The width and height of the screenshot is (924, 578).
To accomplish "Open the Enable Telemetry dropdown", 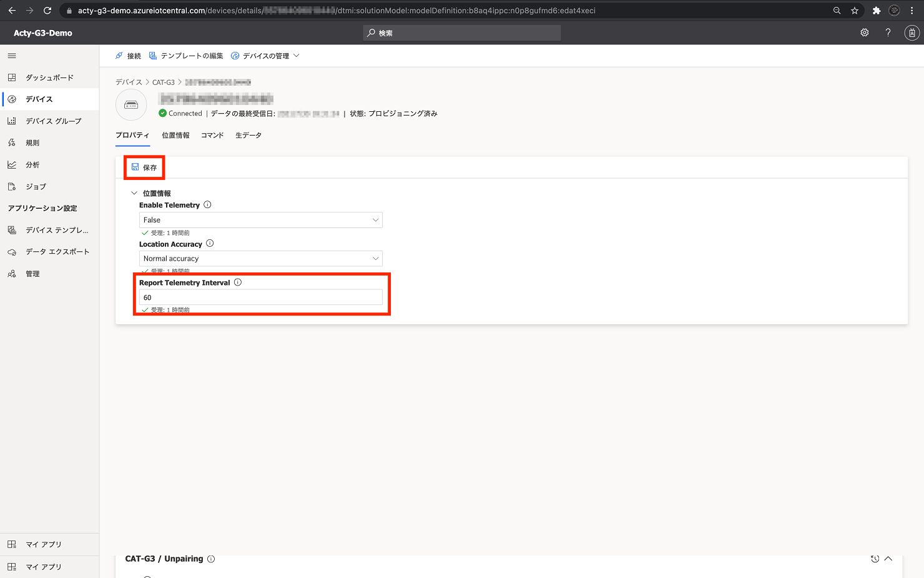I will pyautogui.click(x=260, y=220).
